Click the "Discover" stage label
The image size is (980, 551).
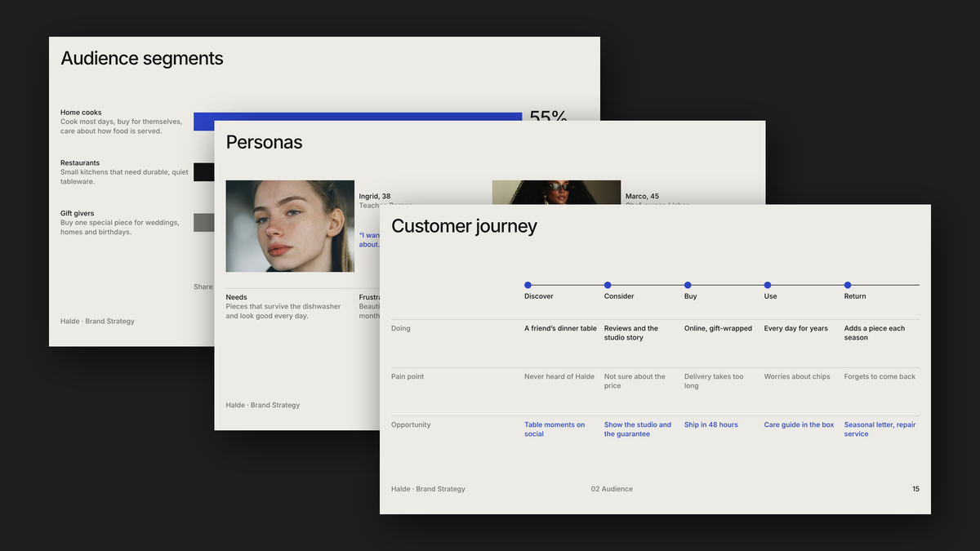[x=539, y=296]
